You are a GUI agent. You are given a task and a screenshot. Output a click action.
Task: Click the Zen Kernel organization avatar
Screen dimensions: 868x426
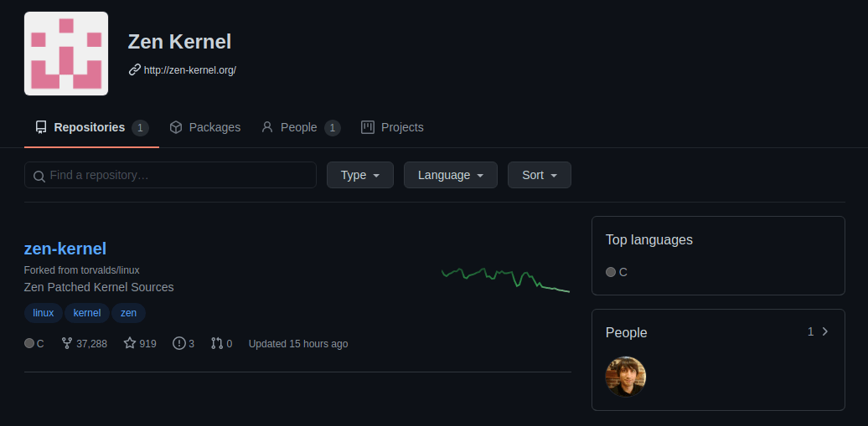(x=66, y=54)
